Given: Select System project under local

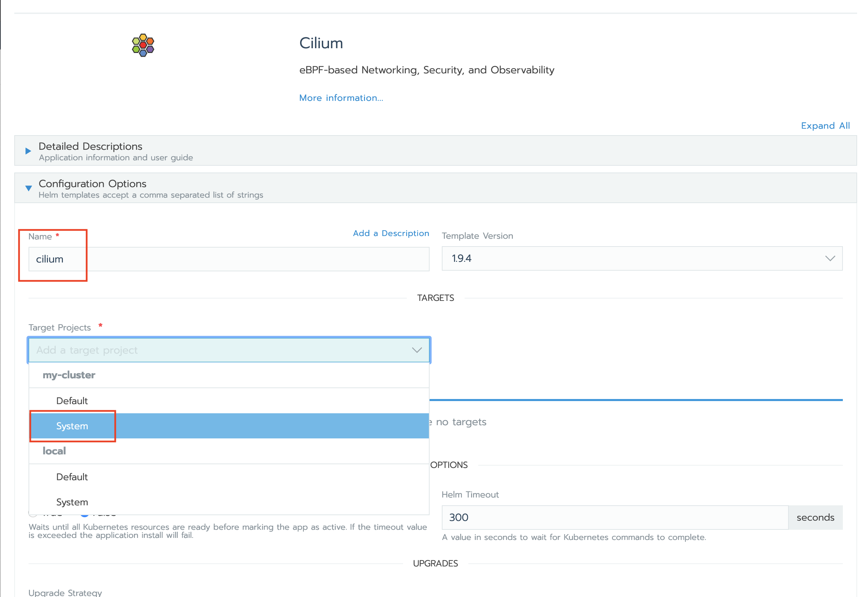Looking at the screenshot, I should click(x=229, y=502).
